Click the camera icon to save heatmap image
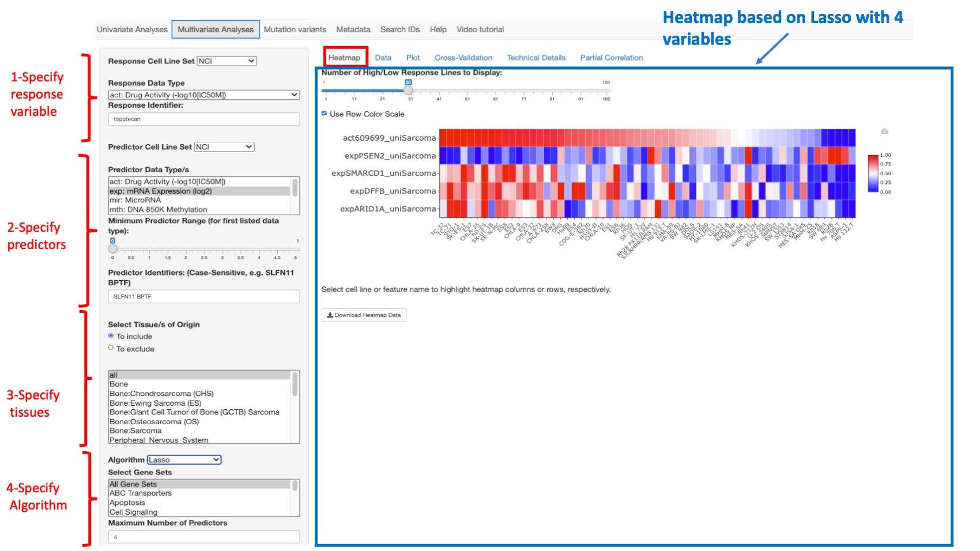 [x=885, y=131]
